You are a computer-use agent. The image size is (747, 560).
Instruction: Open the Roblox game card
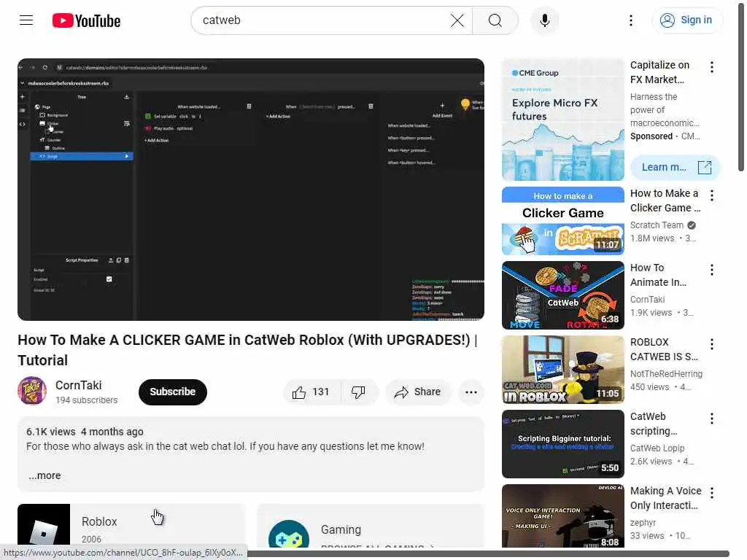(131, 525)
